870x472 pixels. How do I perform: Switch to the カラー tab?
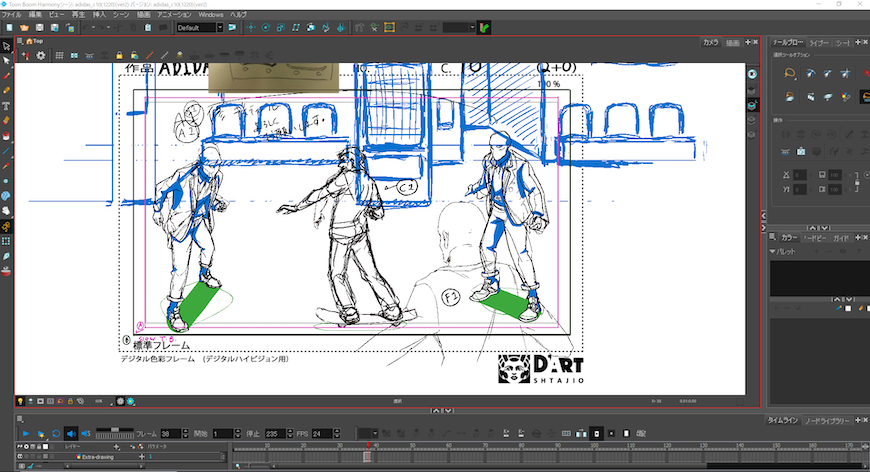point(788,237)
